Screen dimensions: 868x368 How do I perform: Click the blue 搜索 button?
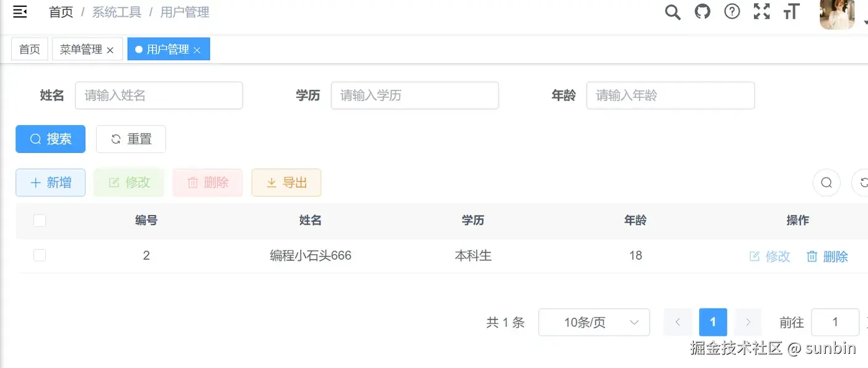pos(50,139)
